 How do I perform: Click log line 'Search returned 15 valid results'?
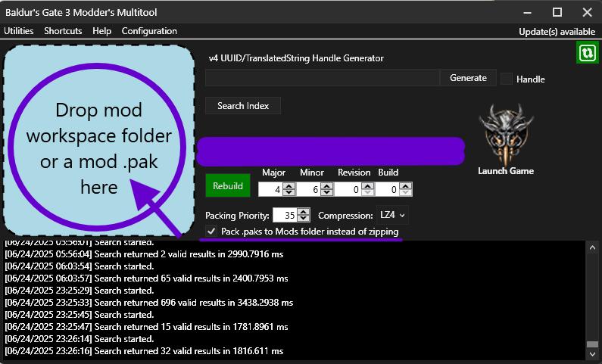[x=146, y=327]
